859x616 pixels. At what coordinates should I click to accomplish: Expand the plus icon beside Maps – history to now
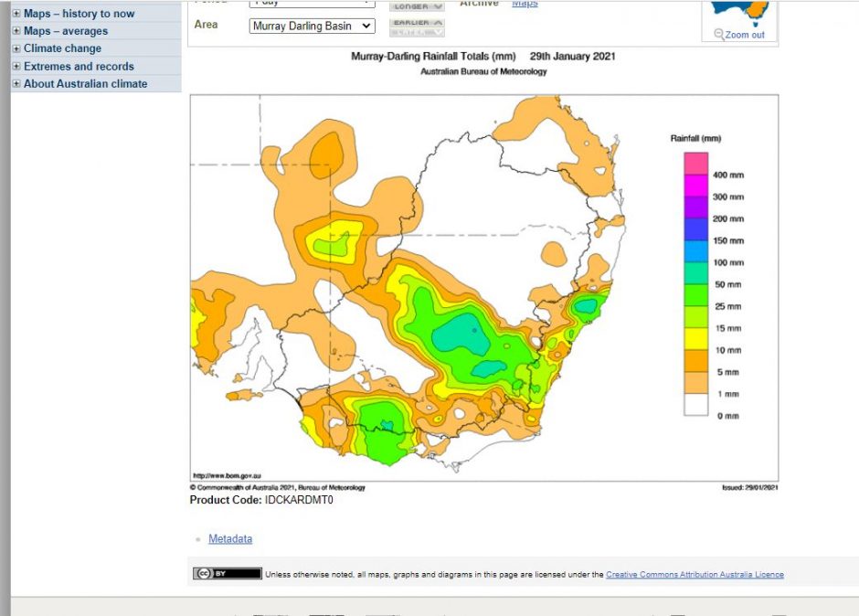[x=16, y=14]
